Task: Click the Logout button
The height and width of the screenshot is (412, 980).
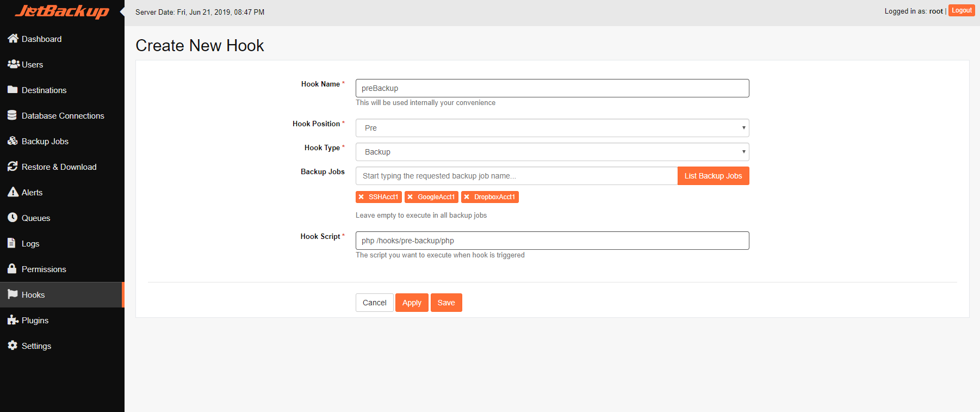Action: pos(962,10)
